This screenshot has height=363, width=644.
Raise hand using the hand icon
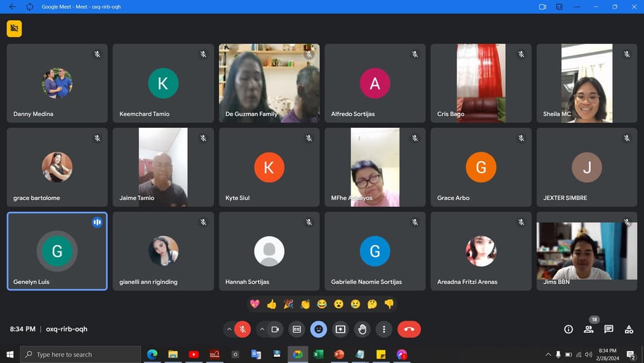point(363,330)
